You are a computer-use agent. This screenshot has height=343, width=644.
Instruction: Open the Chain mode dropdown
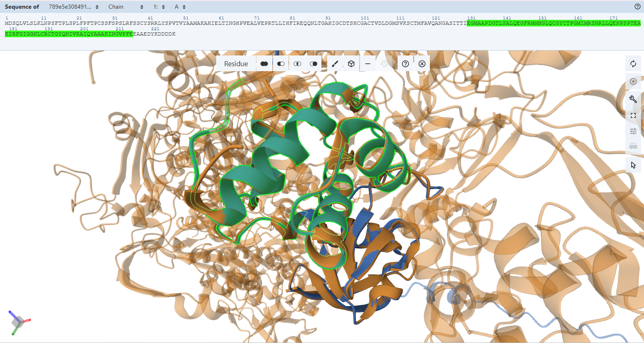click(126, 7)
